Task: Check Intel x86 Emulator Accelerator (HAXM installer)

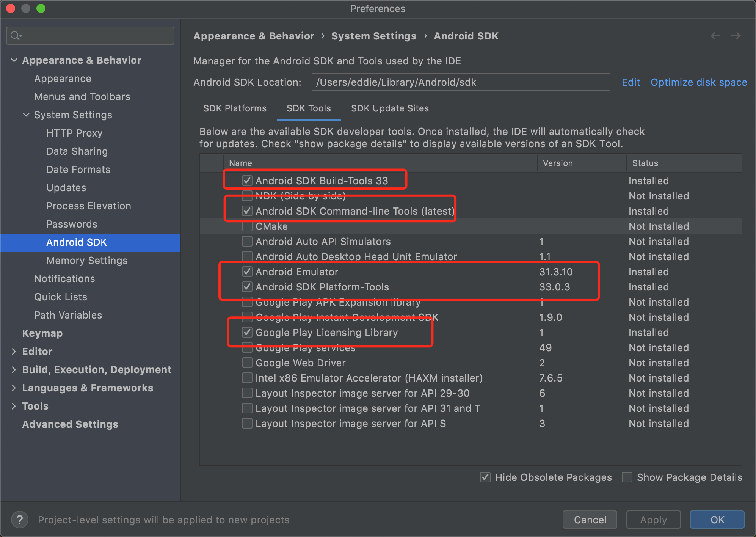Action: pyautogui.click(x=247, y=378)
